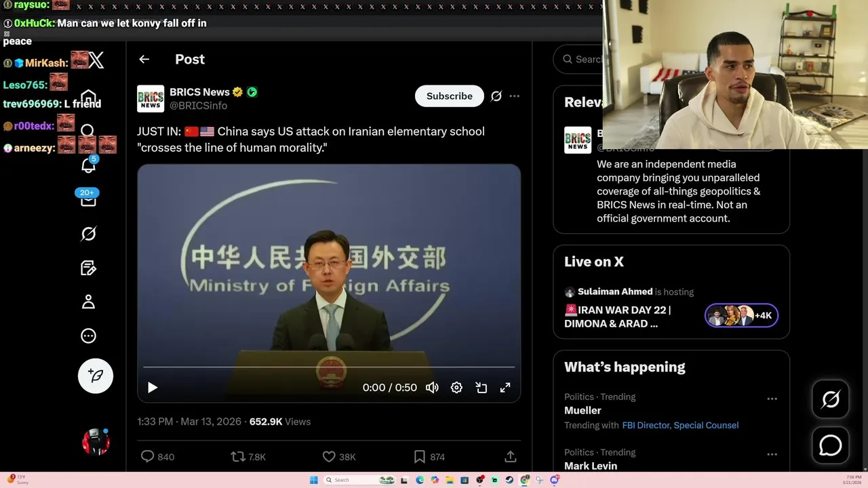The image size is (868, 488).
Task: Open File Explorer from taskbar
Action: pos(450,480)
